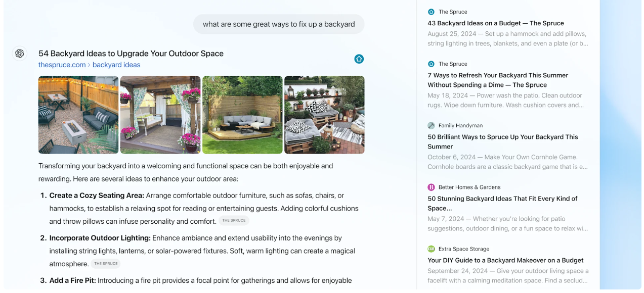Click the Extra Space Storage favicon

(x=431, y=249)
